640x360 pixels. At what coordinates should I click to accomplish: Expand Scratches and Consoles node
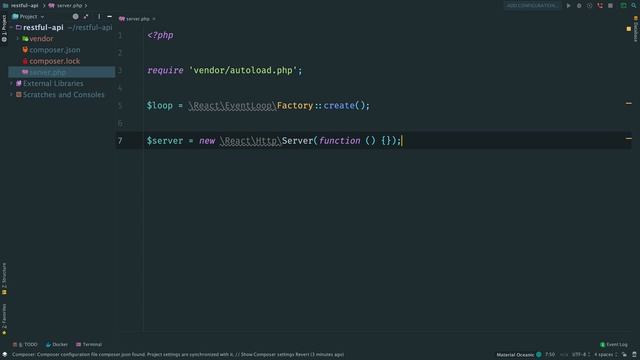pos(11,95)
